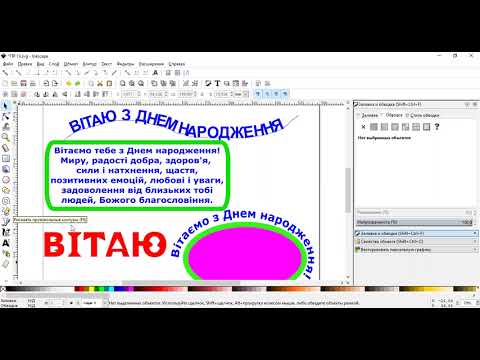
Task: Select the Rectangle tool
Action: tap(5, 159)
